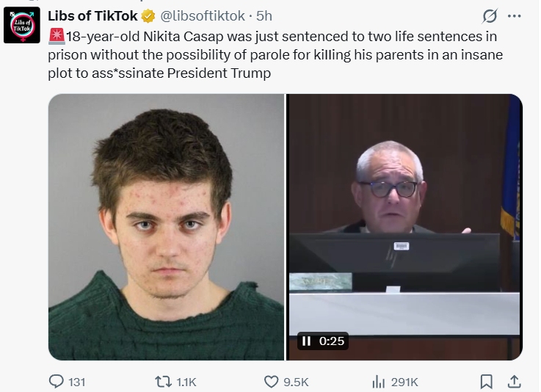Click the reply speech bubble icon
Viewport: 541px width, 392px height.
click(57, 382)
